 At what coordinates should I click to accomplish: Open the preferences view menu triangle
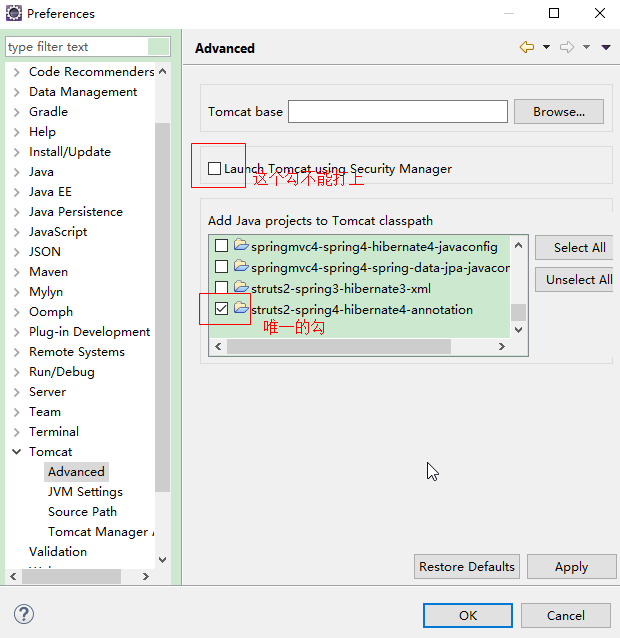click(606, 48)
